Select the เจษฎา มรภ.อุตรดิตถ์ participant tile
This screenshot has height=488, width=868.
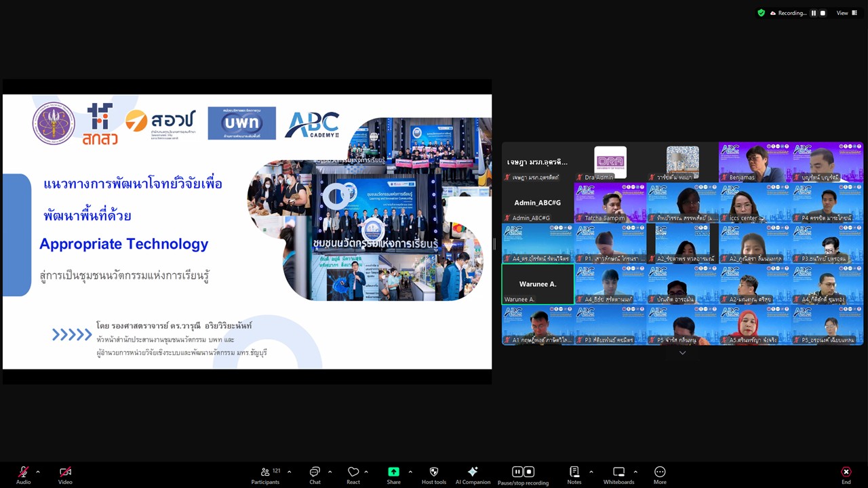point(538,162)
